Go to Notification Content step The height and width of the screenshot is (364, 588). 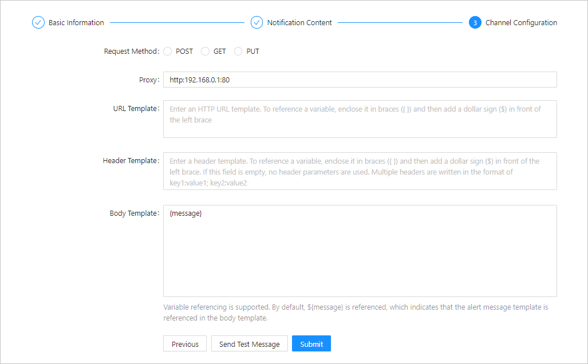point(299,22)
